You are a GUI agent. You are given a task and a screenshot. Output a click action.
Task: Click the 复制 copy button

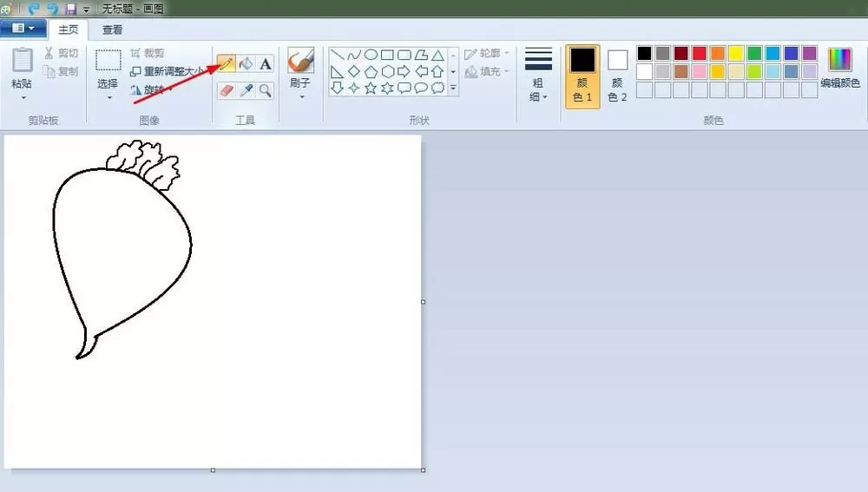pos(62,71)
